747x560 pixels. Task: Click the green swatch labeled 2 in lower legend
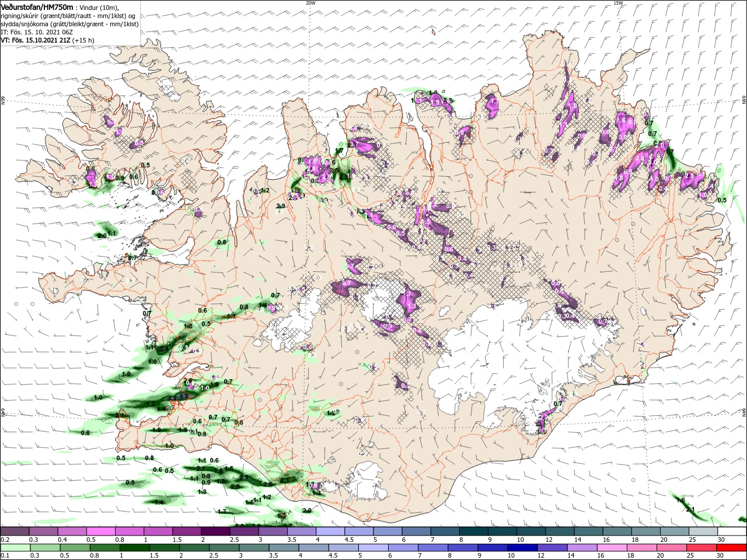tap(194, 547)
